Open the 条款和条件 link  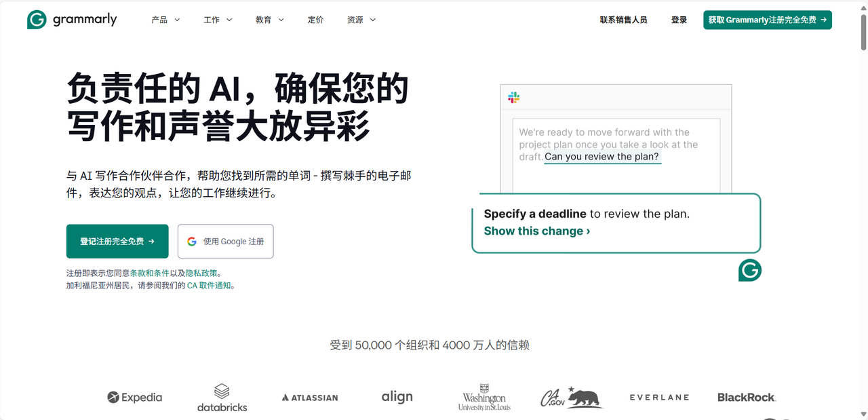tap(150, 273)
